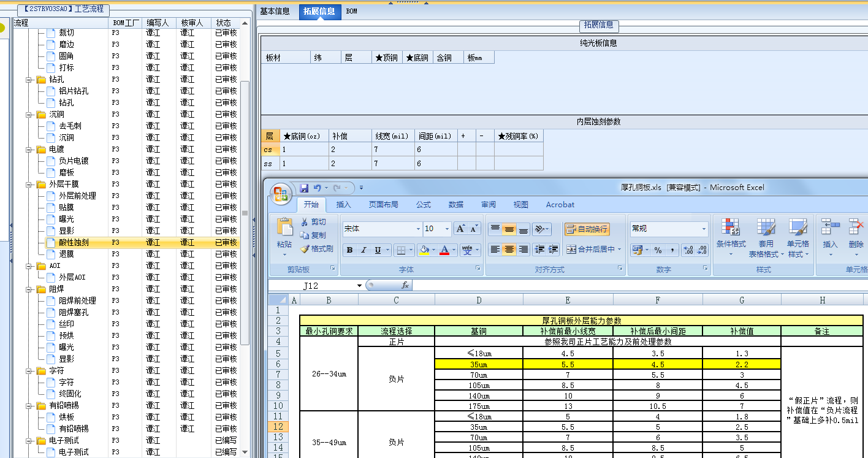Click the fx insert function button
Image resolution: width=868 pixels, height=458 pixels.
(x=405, y=285)
